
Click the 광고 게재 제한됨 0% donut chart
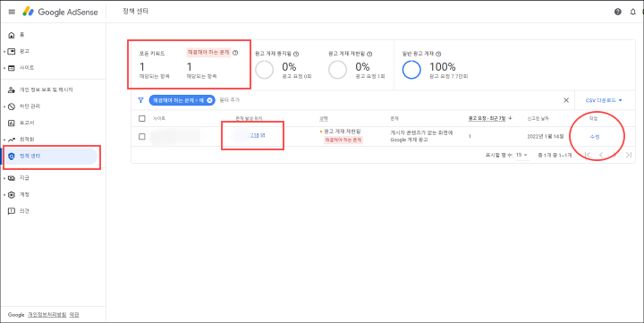(x=337, y=70)
